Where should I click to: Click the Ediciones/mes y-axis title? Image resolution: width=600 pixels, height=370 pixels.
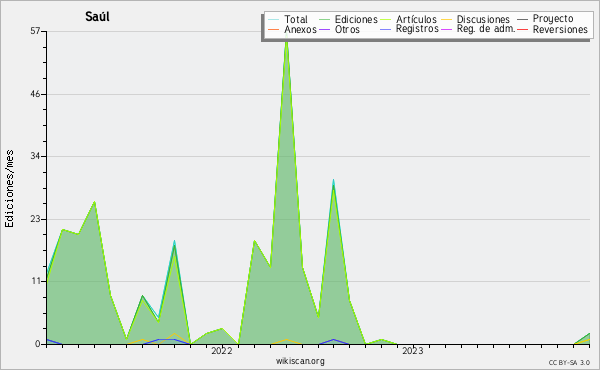point(9,189)
